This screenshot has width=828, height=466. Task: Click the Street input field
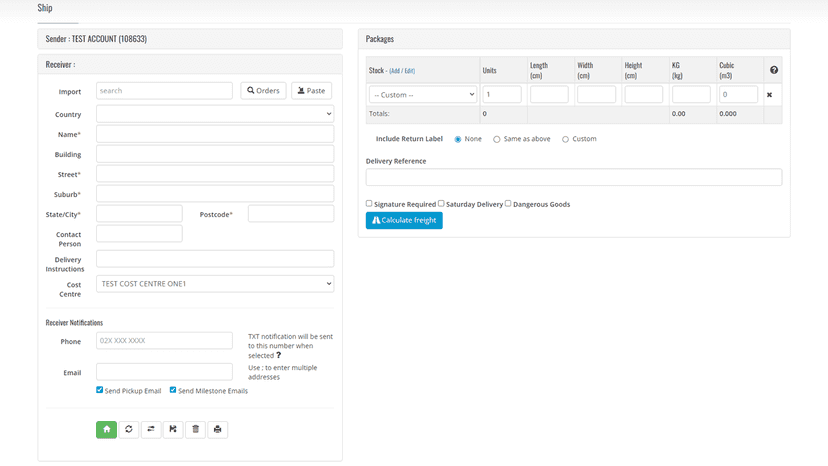tap(215, 174)
